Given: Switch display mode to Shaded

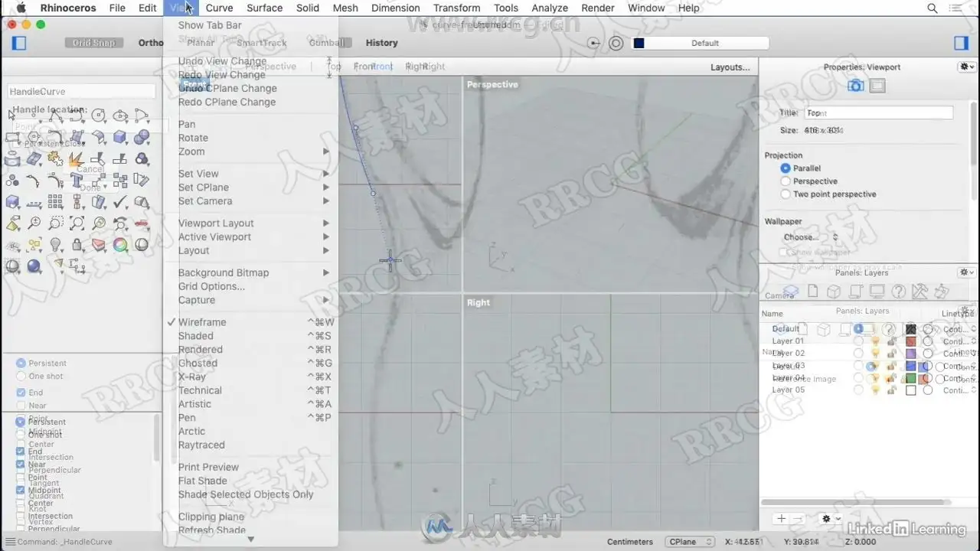Looking at the screenshot, I should pyautogui.click(x=196, y=336).
